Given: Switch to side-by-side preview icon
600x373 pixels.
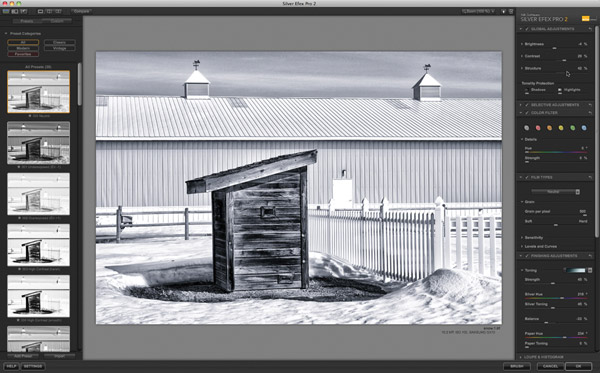Looking at the screenshot, I should click(x=59, y=11).
